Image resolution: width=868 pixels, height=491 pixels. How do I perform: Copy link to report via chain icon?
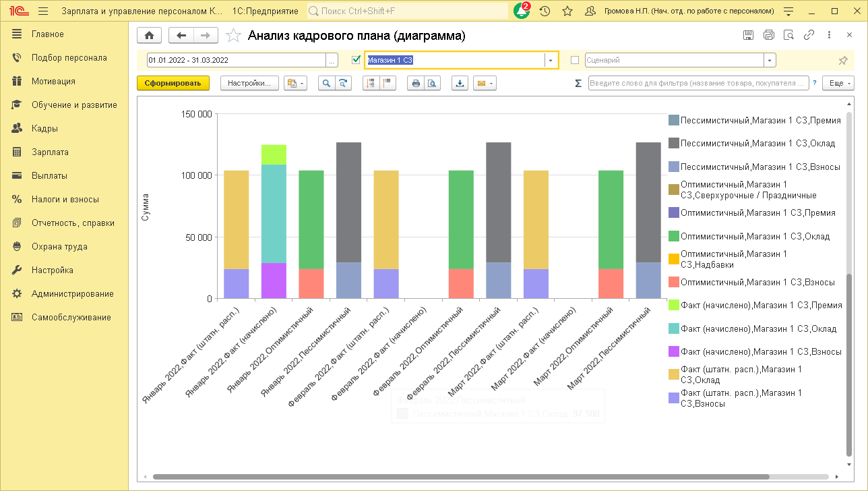tap(809, 35)
